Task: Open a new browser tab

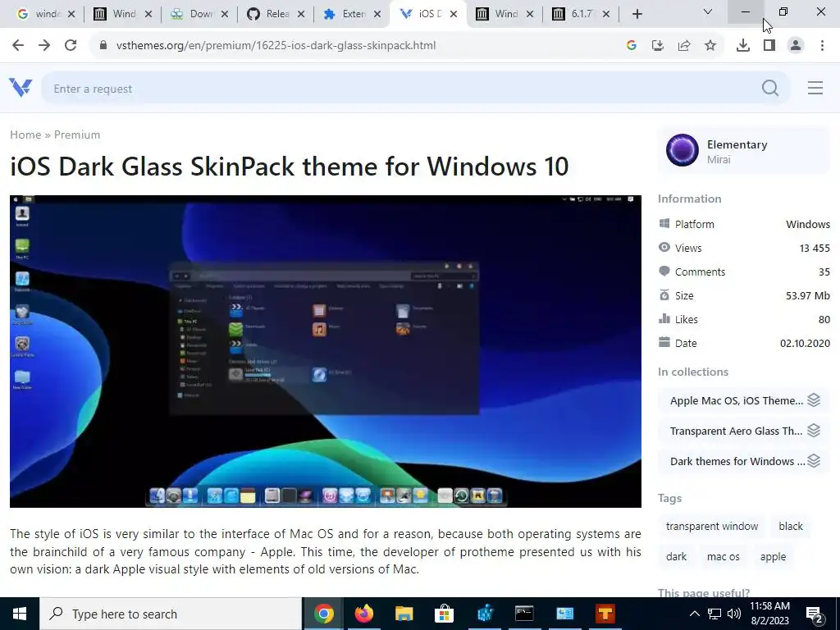Action: click(x=637, y=14)
